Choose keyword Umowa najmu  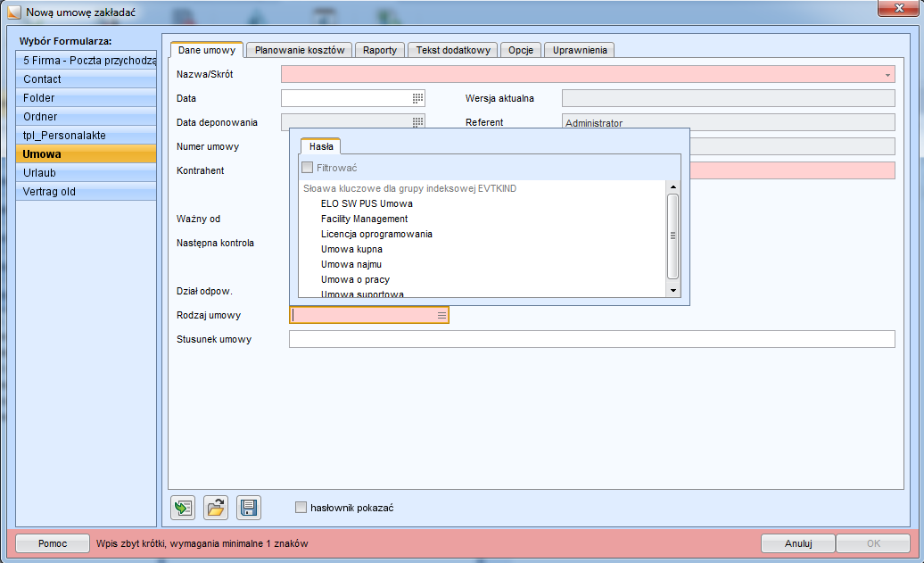coord(351,264)
